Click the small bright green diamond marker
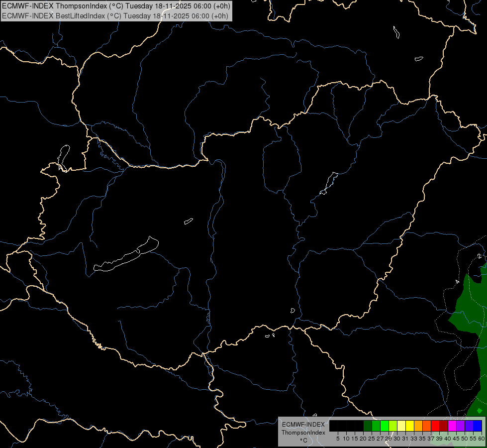 point(480,411)
